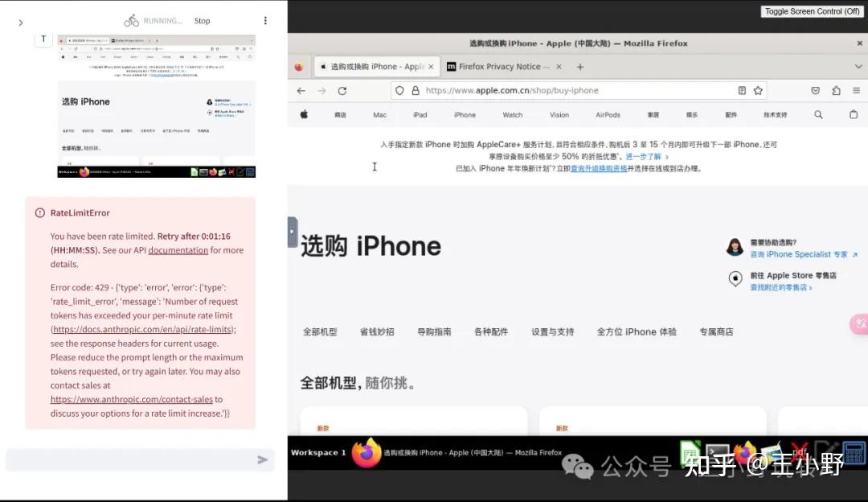Open the anthropic.com contact-sales link
The image size is (868, 502).
pyautogui.click(x=132, y=400)
